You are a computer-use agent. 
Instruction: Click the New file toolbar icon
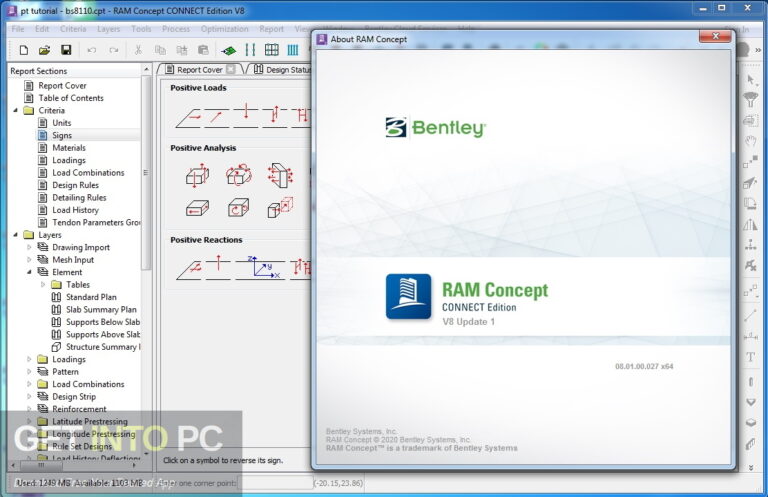pyautogui.click(x=24, y=50)
